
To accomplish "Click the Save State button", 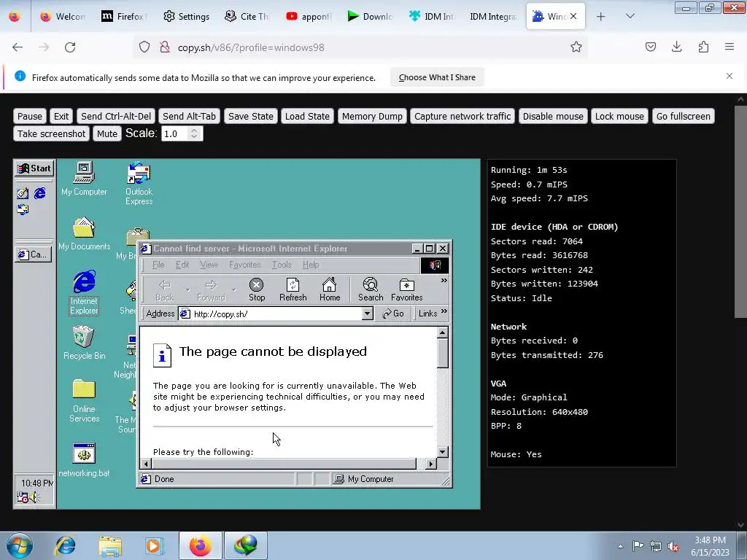I will [x=251, y=116].
